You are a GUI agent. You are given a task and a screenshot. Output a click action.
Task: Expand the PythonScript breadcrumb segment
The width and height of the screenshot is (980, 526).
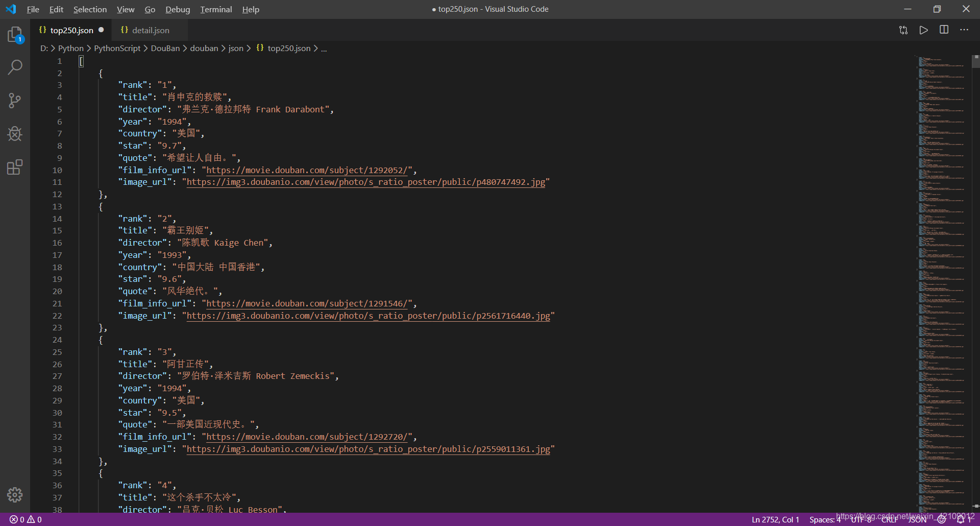point(117,49)
